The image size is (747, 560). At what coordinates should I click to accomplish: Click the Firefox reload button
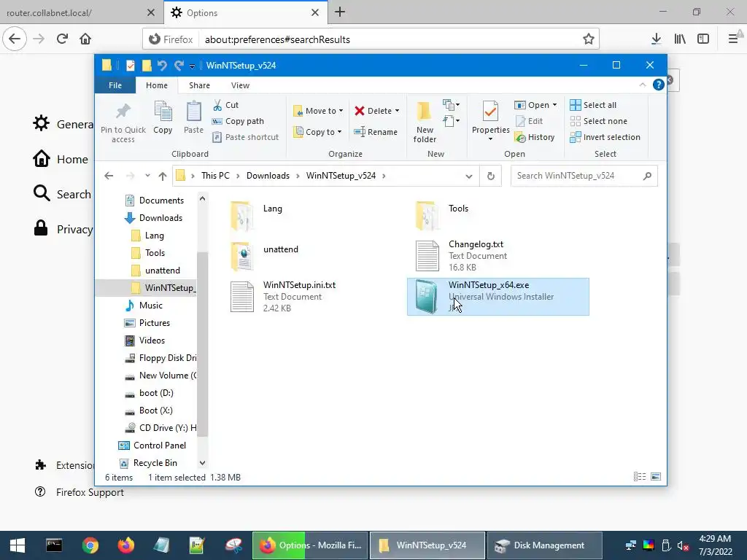[x=62, y=39]
